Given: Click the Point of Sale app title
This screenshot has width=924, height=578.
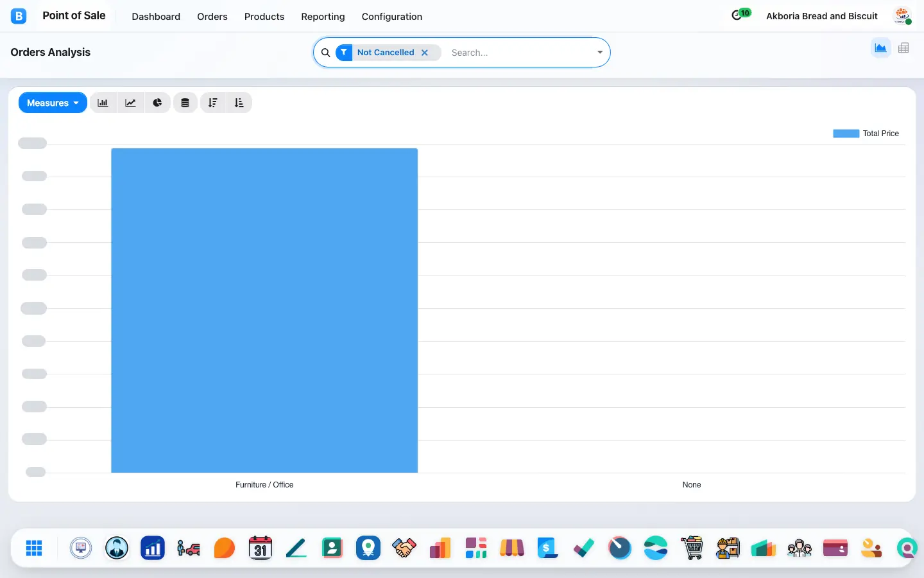Looking at the screenshot, I should (x=74, y=16).
